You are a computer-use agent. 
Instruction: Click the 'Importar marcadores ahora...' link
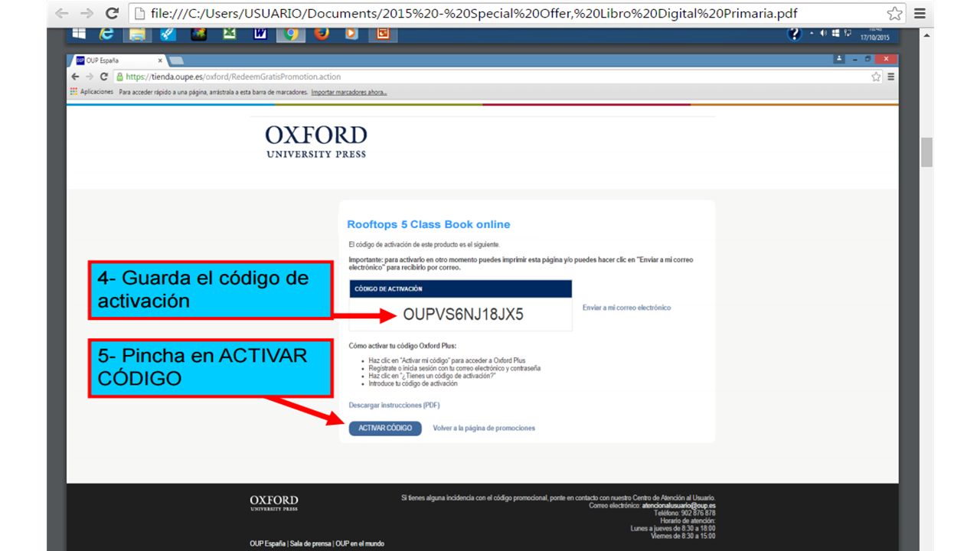pos(349,92)
